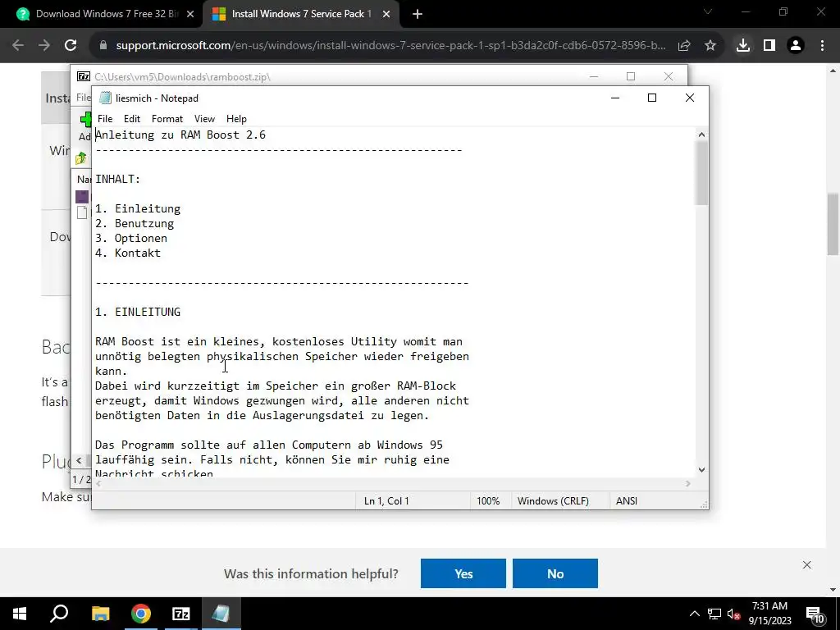Open network status tray icon
The width and height of the screenshot is (840, 630).
click(x=714, y=614)
